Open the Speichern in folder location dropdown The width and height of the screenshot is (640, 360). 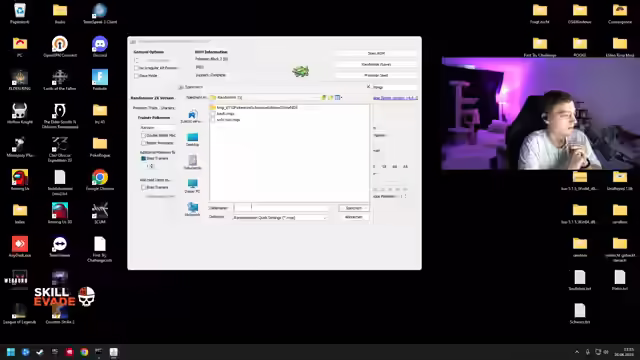[x=264, y=98]
